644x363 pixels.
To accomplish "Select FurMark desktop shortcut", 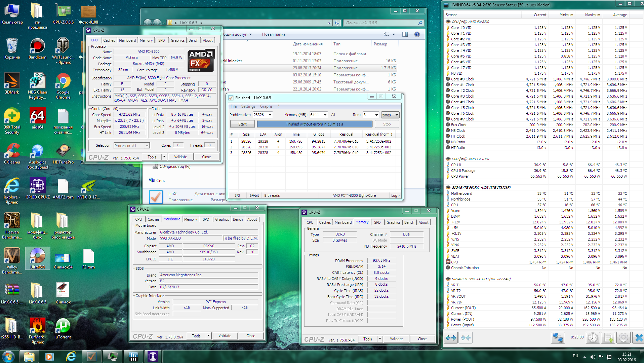I will coord(37,331).
